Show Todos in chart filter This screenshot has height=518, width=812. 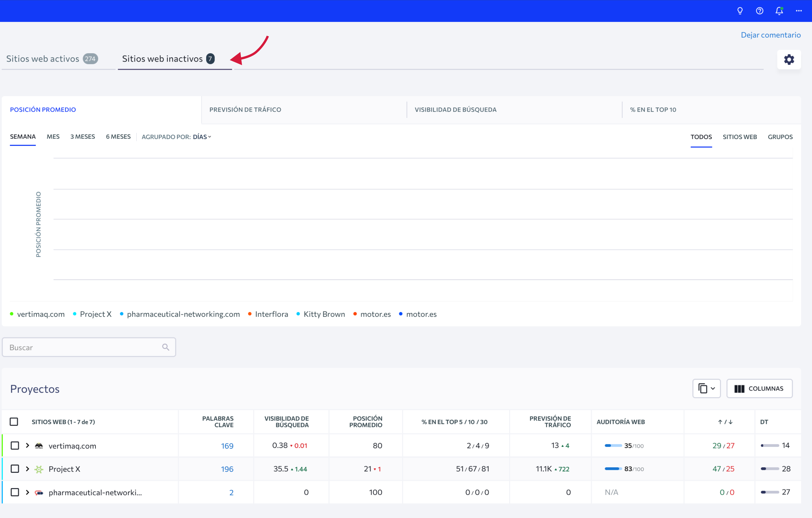point(701,137)
